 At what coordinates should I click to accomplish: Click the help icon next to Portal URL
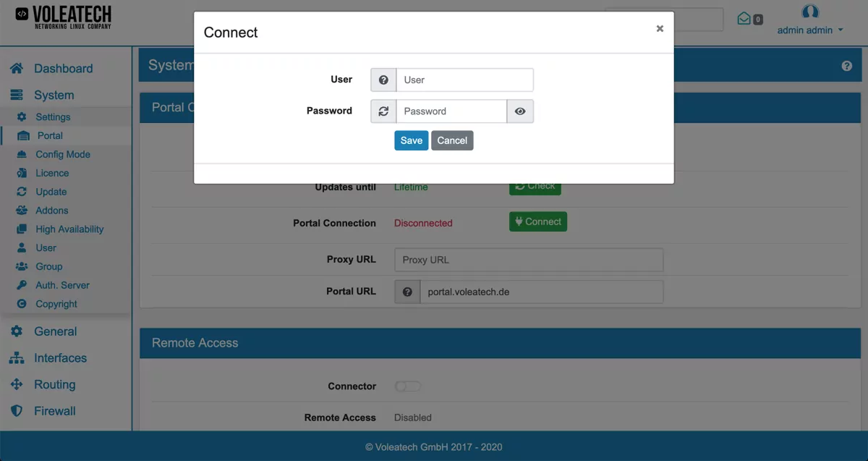coord(407,291)
